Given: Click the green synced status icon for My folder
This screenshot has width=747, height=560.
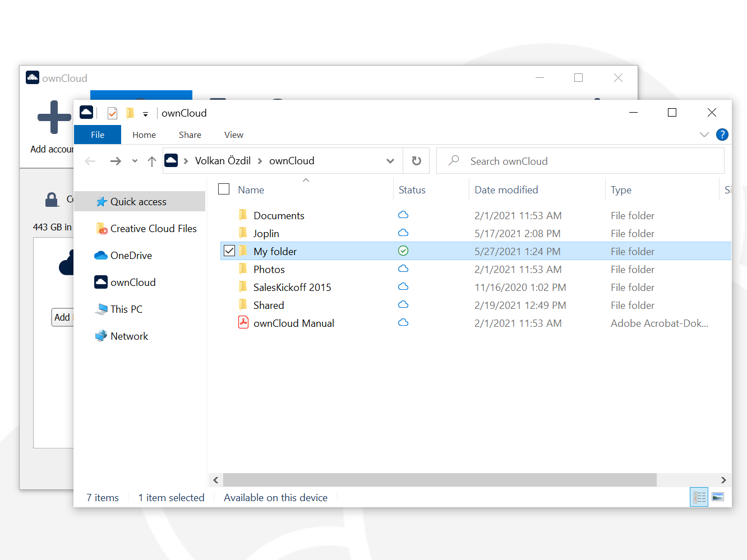Looking at the screenshot, I should point(403,251).
